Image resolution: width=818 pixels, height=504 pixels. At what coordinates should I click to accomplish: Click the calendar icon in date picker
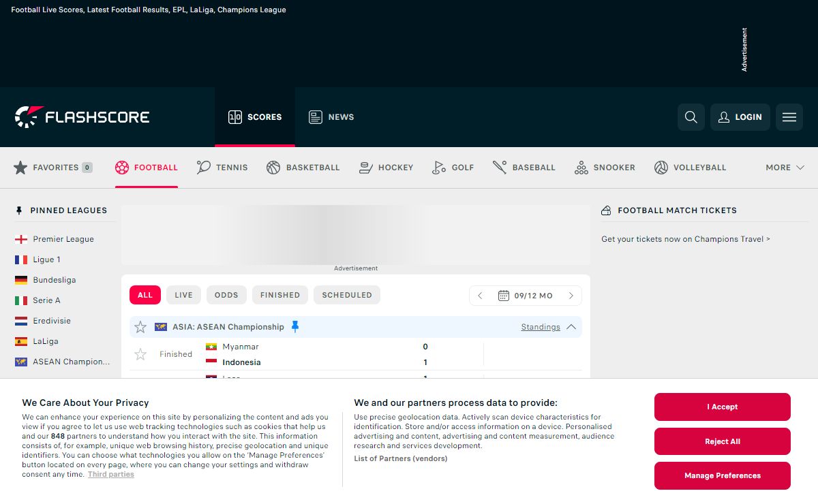point(504,296)
